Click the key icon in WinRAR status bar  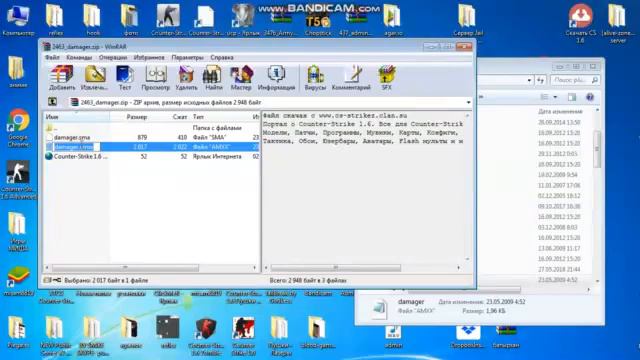57,280
